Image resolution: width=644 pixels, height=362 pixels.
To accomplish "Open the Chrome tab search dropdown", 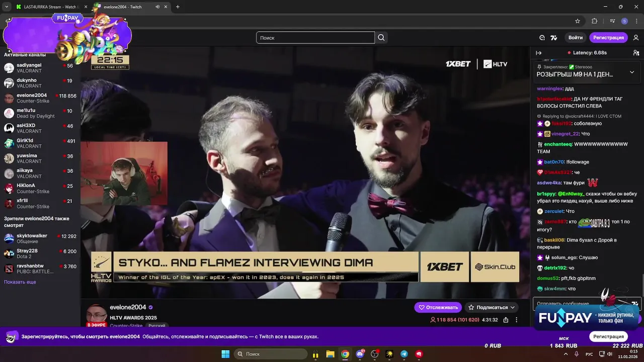I will tap(7, 7).
